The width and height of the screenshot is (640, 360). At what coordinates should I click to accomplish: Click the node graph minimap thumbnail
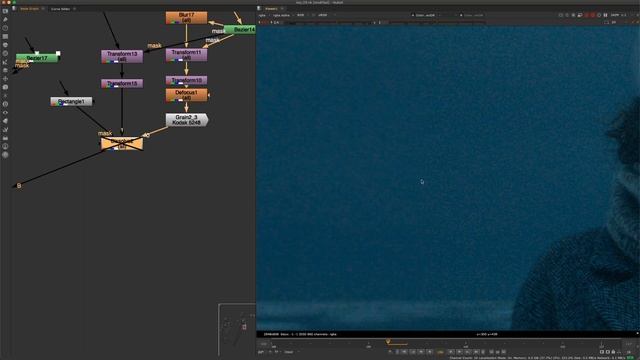coord(237,329)
